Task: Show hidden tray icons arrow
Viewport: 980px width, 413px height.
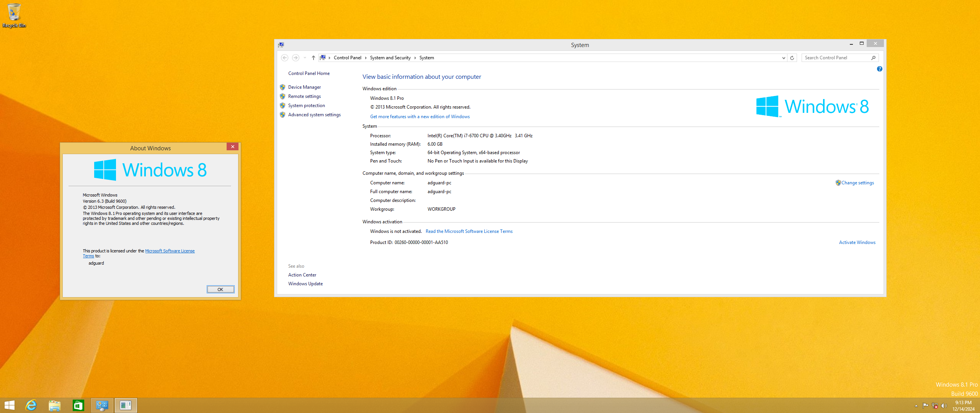Action: pyautogui.click(x=916, y=406)
